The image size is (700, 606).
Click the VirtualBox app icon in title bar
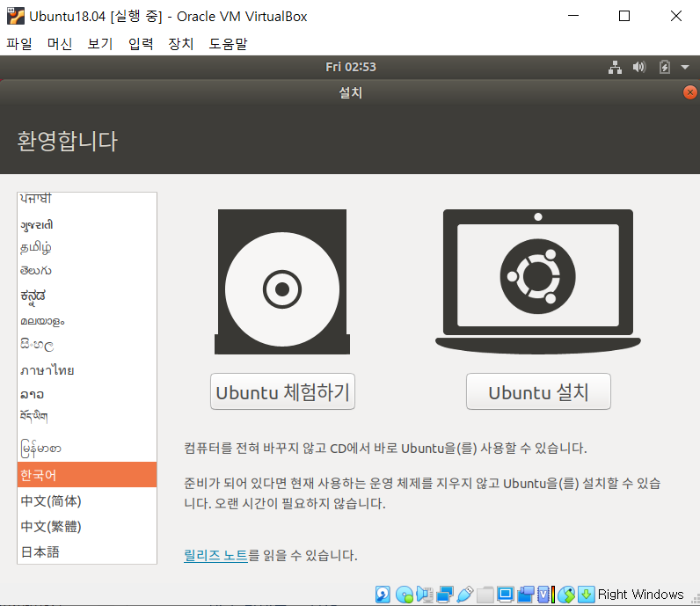pos(15,16)
